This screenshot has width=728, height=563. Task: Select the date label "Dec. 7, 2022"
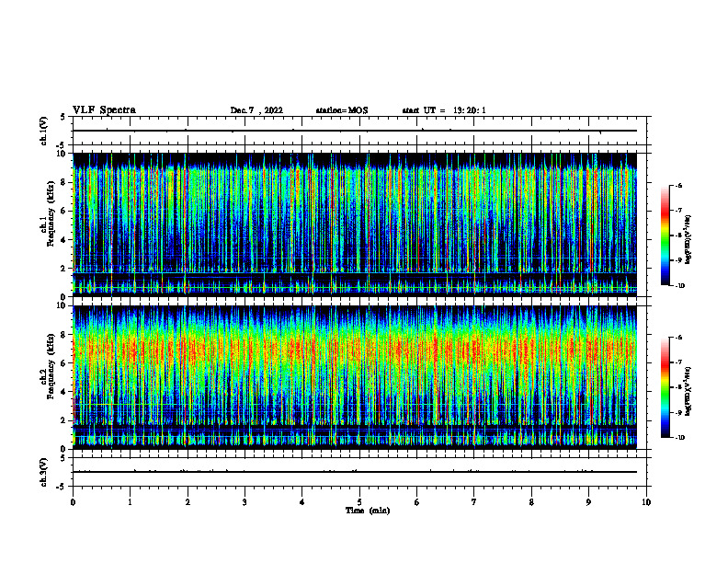pyautogui.click(x=256, y=110)
